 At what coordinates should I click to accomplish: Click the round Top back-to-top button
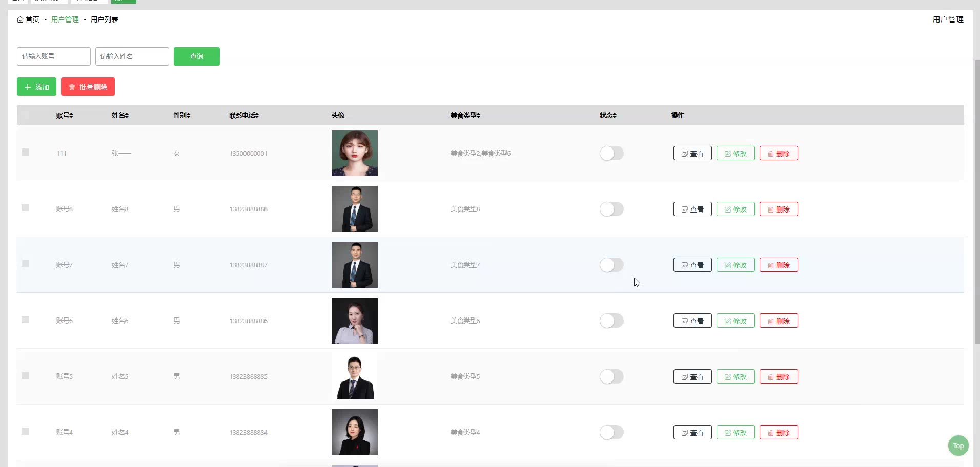click(x=958, y=445)
